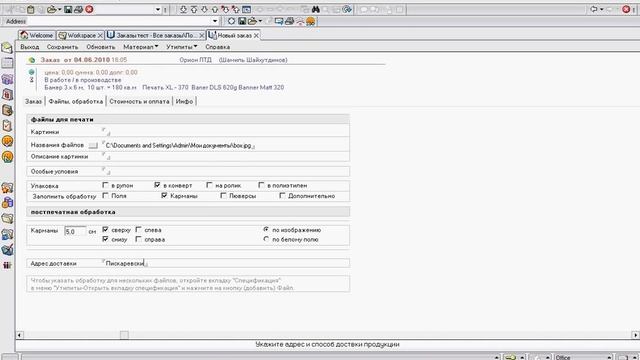640x360 pixels.
Task: Click the blue monitor icon in Address toolbar row
Action: point(279,21)
